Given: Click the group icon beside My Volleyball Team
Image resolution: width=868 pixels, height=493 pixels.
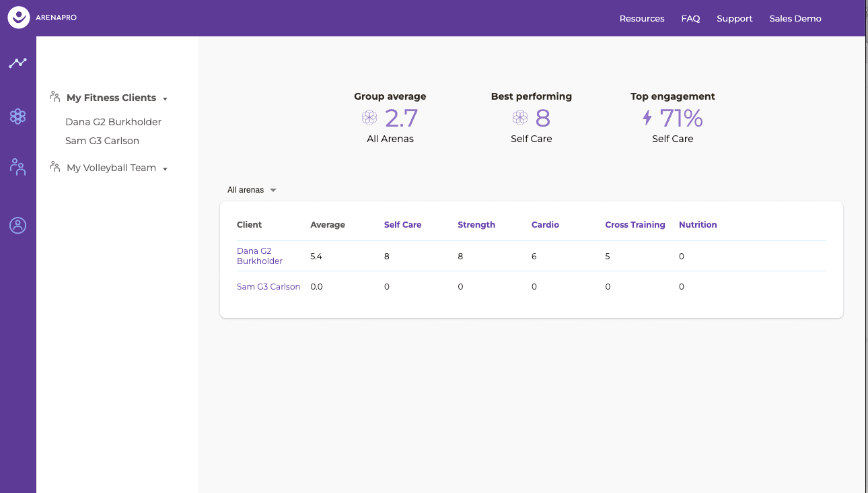Looking at the screenshot, I should coord(54,166).
